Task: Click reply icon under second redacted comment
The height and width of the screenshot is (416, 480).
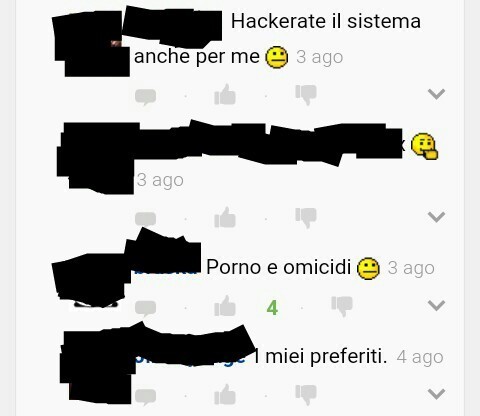Action: point(145,219)
